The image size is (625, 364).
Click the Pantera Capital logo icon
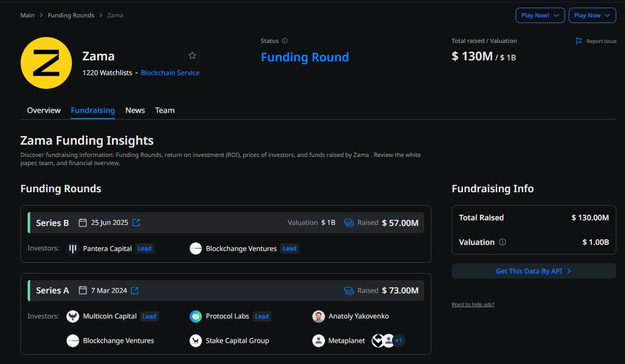[73, 248]
